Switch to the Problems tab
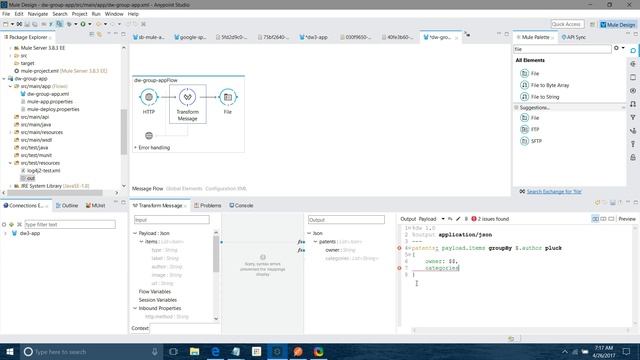This screenshot has width=640, height=360. click(x=207, y=206)
